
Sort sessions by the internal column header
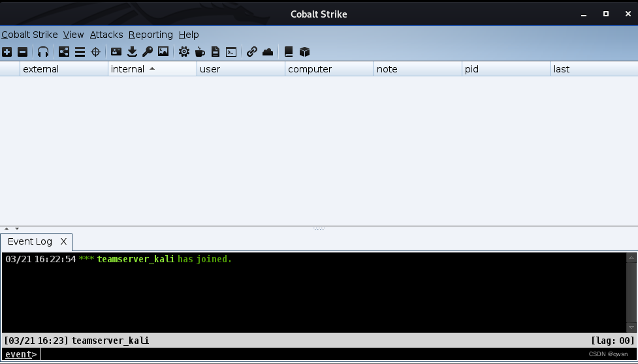152,69
